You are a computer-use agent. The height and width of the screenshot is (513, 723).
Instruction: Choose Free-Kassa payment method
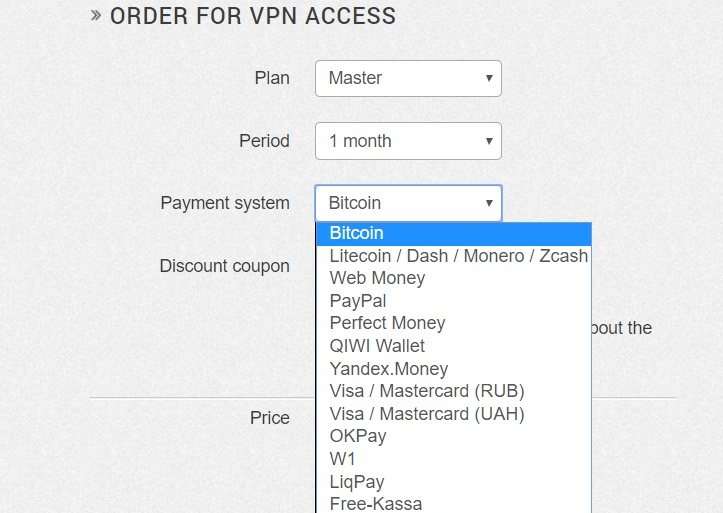click(x=454, y=503)
